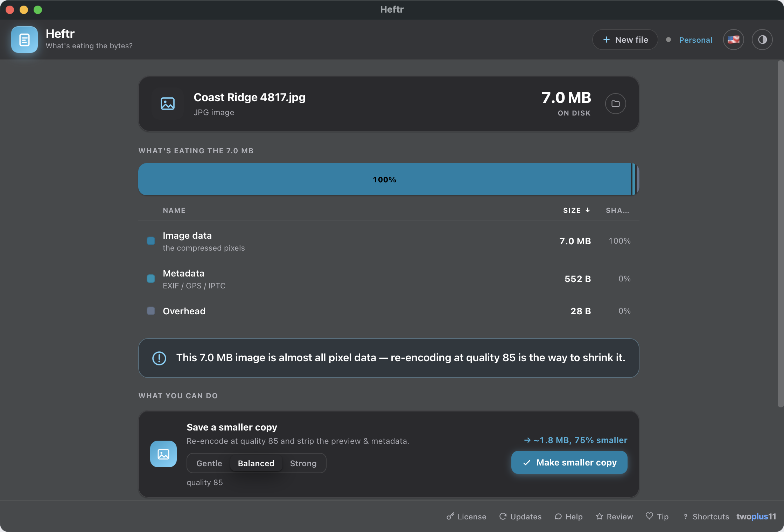Click the JPG image file type icon
Image resolution: width=784 pixels, height=532 pixels.
click(168, 104)
